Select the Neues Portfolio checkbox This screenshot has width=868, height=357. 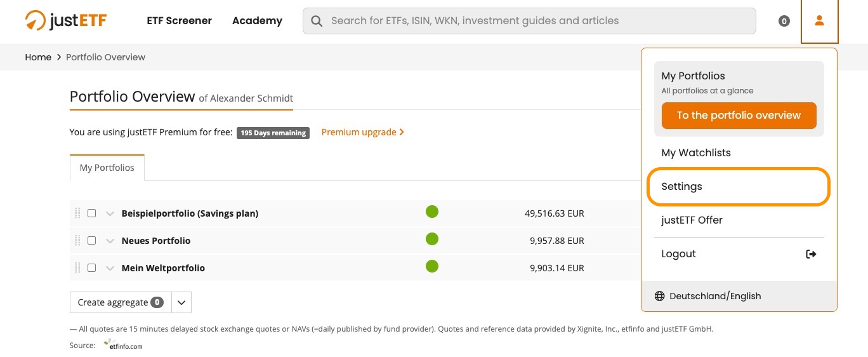(91, 241)
